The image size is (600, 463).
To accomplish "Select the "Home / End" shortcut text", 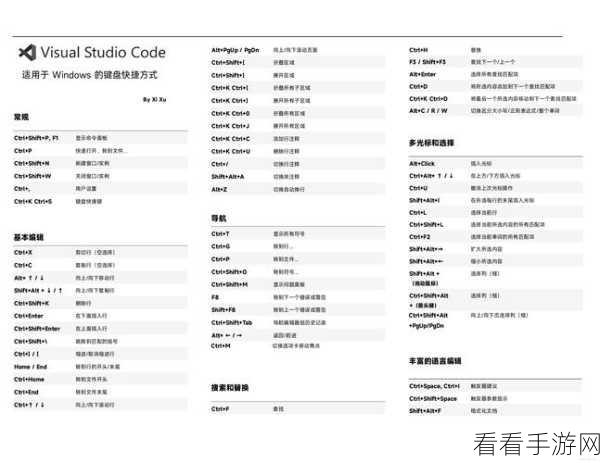I will tap(31, 367).
